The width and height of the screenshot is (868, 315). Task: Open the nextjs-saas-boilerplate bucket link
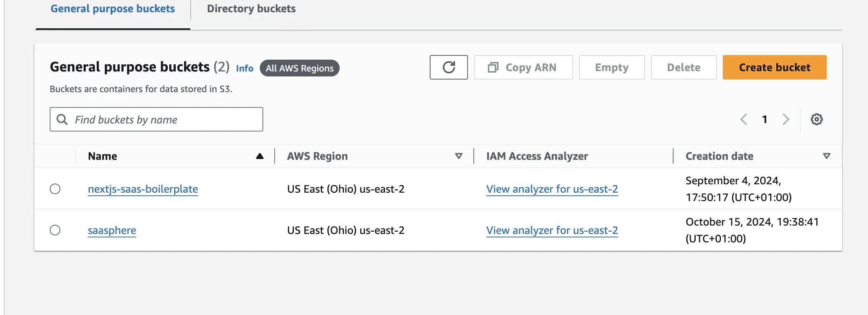pos(143,189)
